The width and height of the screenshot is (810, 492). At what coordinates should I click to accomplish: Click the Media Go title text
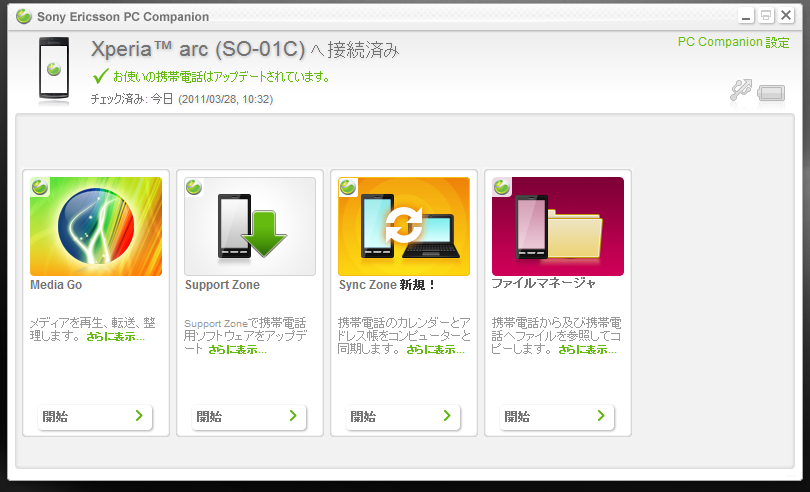pyautogui.click(x=56, y=285)
